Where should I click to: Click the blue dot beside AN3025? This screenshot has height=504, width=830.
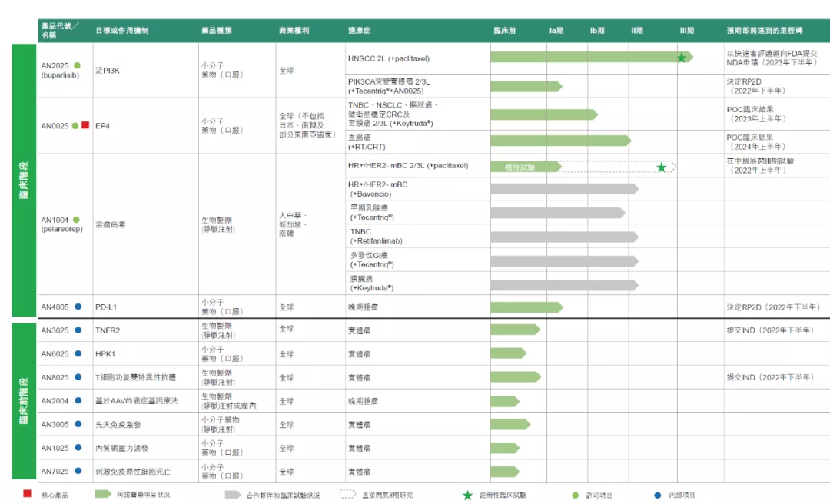pyautogui.click(x=78, y=330)
